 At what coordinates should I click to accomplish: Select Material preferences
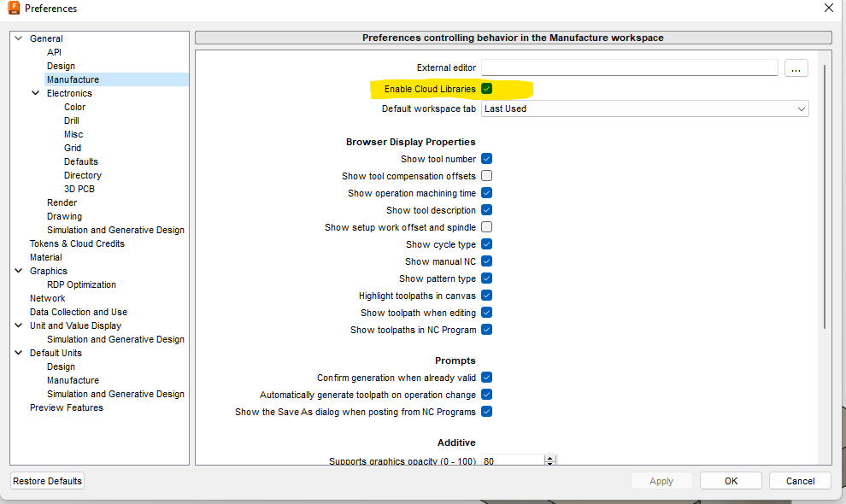tap(46, 257)
